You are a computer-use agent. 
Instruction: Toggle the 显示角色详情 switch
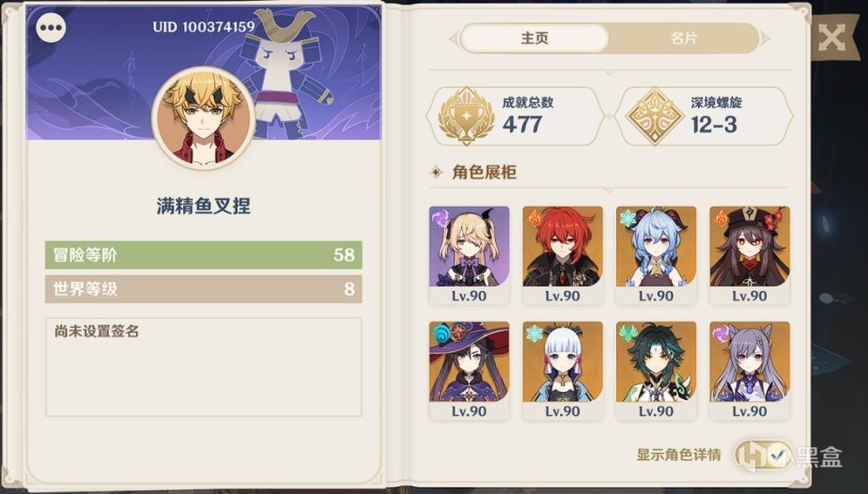coord(764,455)
